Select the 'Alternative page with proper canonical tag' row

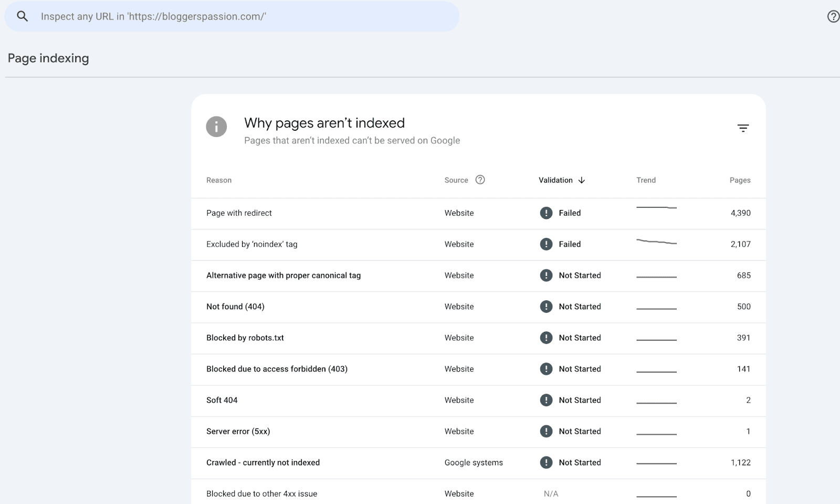pyautogui.click(x=283, y=275)
